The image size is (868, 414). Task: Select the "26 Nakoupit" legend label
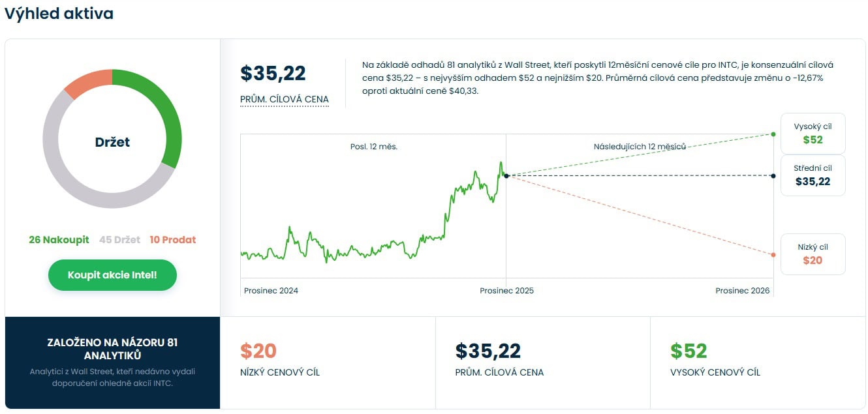(x=59, y=240)
